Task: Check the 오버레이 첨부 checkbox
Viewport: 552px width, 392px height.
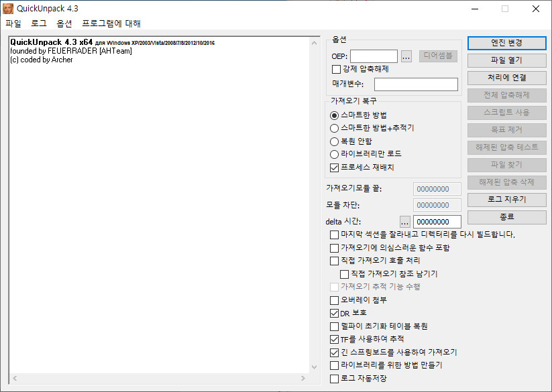Action: coord(334,300)
